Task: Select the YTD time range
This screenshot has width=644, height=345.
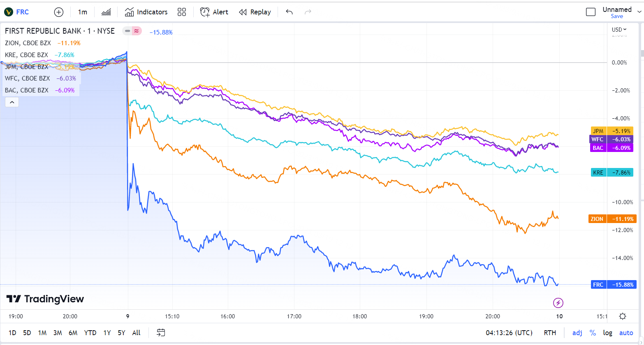Action: pos(90,333)
